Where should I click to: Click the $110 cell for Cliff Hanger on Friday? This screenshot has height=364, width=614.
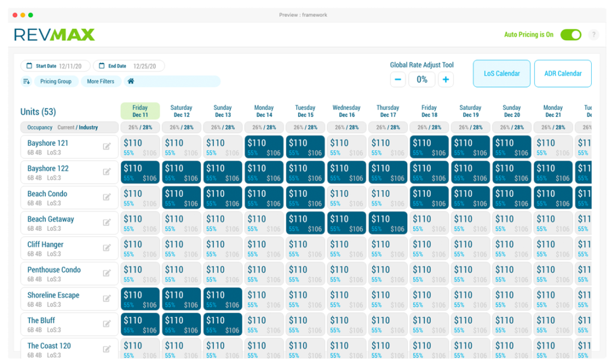[x=140, y=248]
